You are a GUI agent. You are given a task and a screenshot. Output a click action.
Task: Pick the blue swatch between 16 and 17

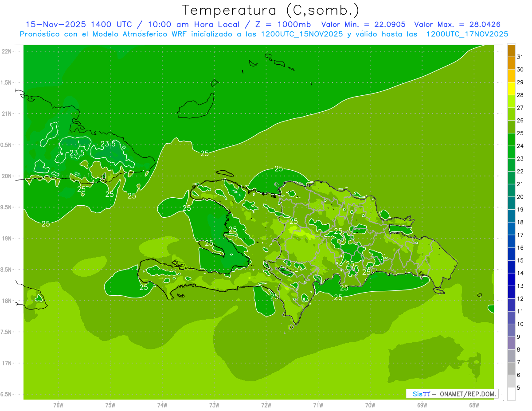(511, 241)
